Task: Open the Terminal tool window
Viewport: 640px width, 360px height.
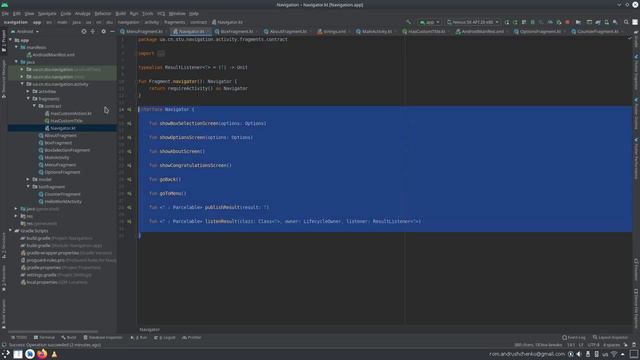Action: click(x=44, y=338)
